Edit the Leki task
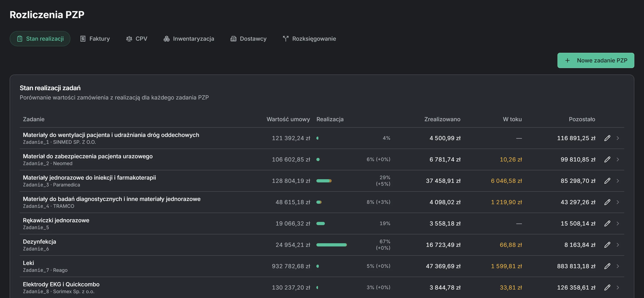 607,266
